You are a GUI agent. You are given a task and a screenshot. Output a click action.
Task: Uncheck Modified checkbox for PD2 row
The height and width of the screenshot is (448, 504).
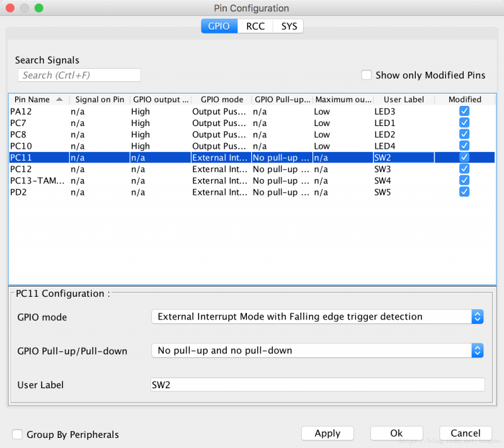[x=464, y=192]
